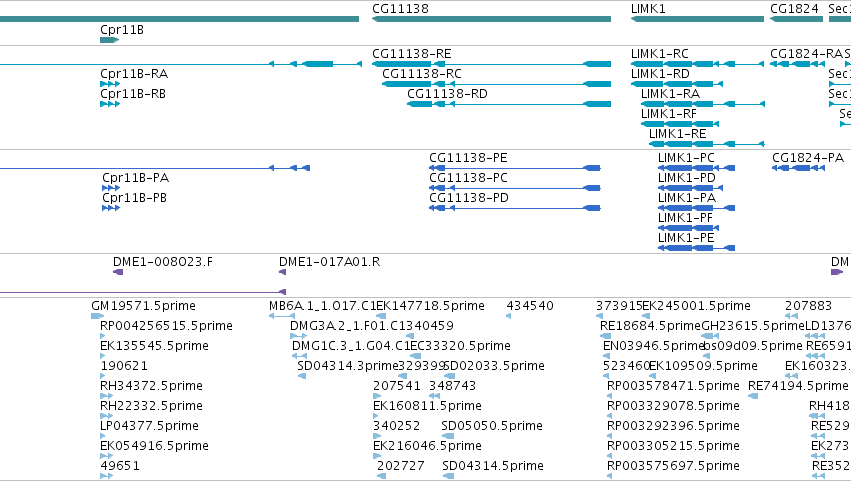851x481 pixels.
Task: Click EST RP003578471.5prime label
Action: point(674,387)
